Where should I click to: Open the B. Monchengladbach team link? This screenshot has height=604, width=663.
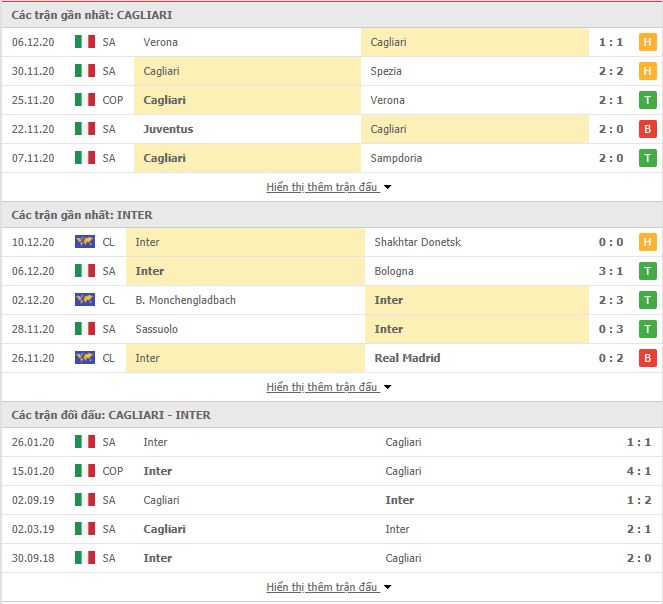(x=186, y=300)
